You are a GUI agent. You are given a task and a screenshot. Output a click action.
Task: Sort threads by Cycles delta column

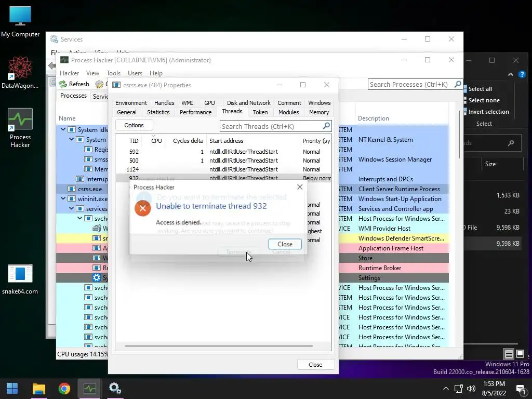(188, 141)
